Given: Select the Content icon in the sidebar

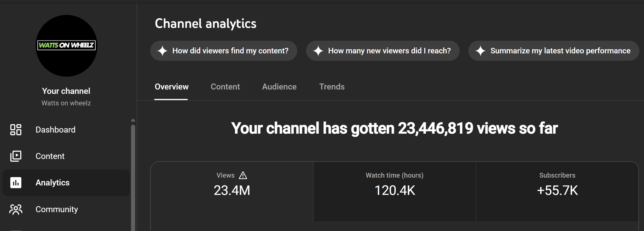Looking at the screenshot, I should (x=16, y=156).
